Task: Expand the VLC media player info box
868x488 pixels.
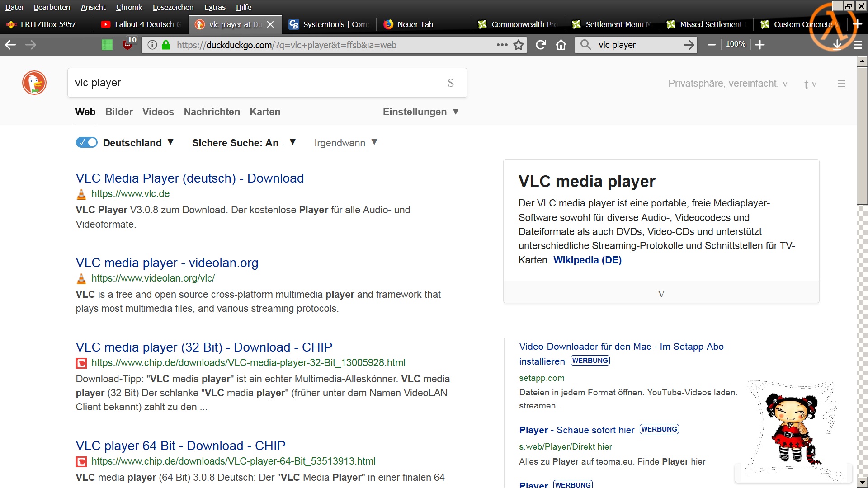Action: (x=661, y=294)
